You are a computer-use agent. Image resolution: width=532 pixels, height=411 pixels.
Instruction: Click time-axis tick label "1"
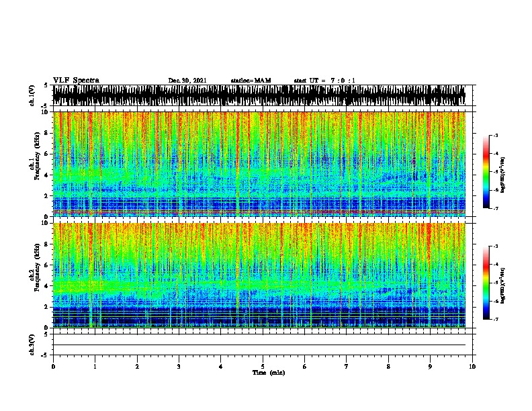click(x=95, y=367)
